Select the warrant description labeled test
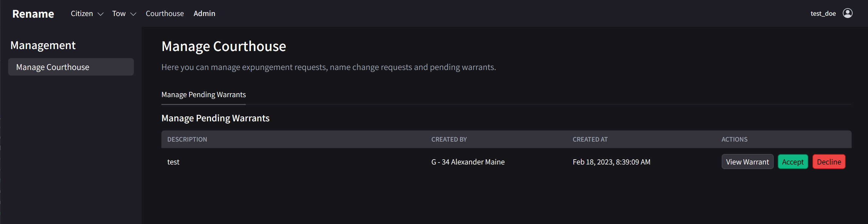The image size is (868, 224). pos(173,162)
